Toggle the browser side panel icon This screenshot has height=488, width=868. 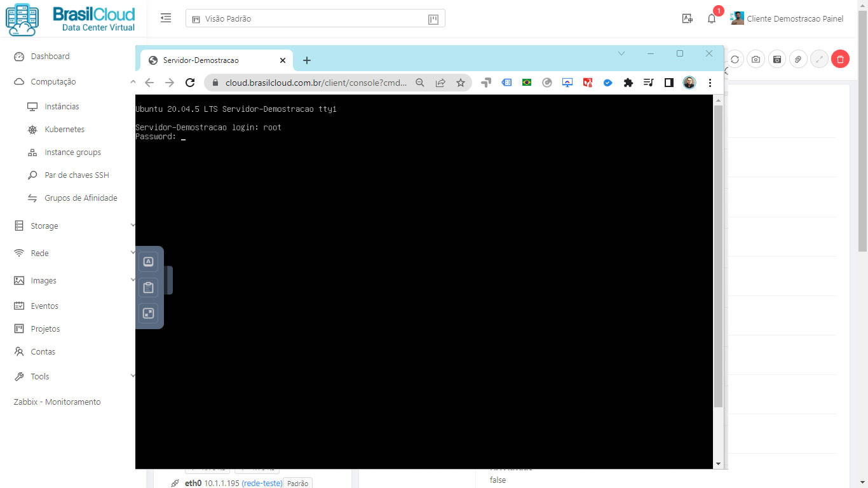click(x=668, y=83)
